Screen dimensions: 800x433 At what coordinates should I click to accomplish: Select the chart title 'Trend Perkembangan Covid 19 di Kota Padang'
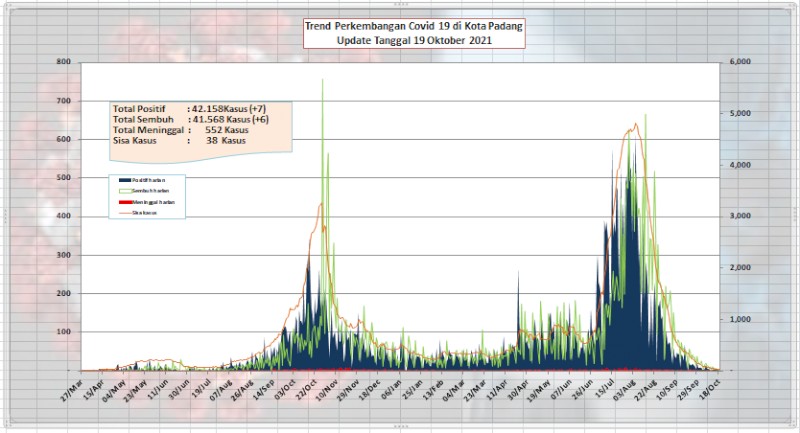(414, 27)
